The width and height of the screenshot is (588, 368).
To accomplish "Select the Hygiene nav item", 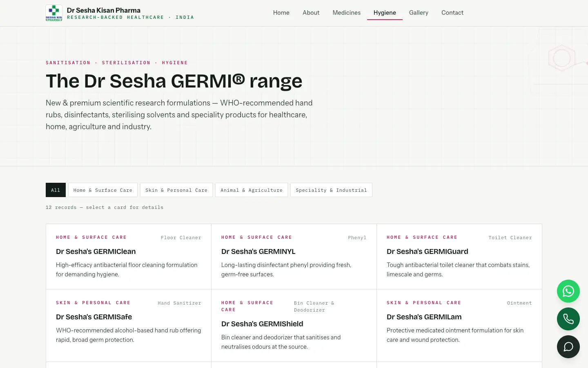I will click(385, 13).
